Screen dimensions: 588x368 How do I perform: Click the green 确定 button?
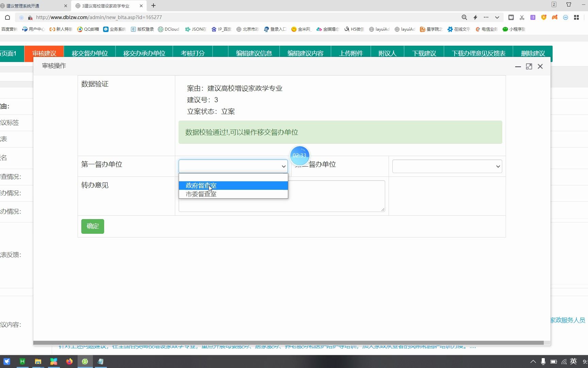[93, 226]
